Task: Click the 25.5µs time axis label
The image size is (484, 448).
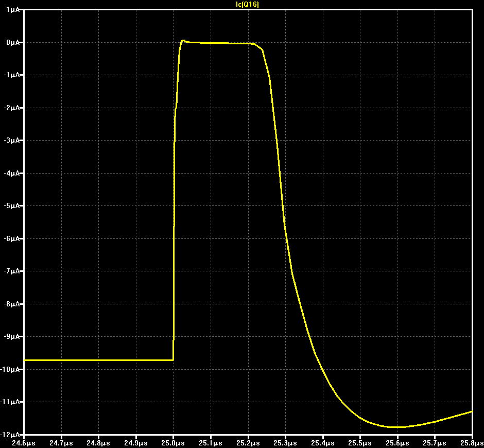Action: click(360, 443)
